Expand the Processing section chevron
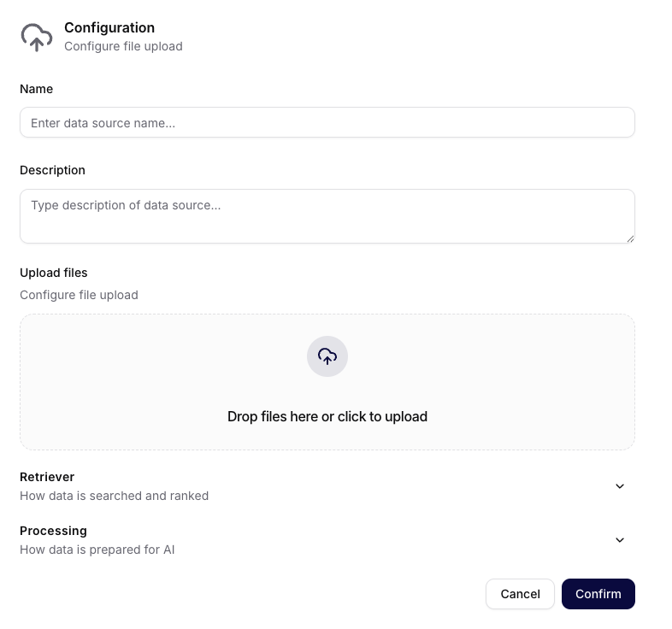 [620, 540]
